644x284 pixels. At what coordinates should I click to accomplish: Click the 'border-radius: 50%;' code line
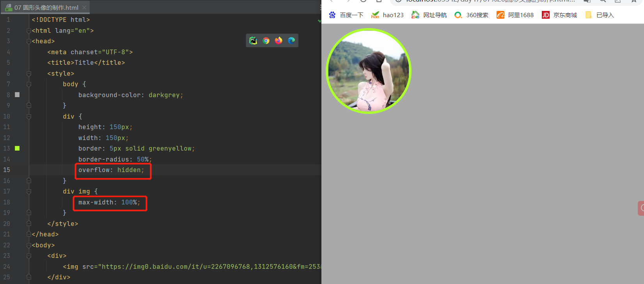coord(115,160)
